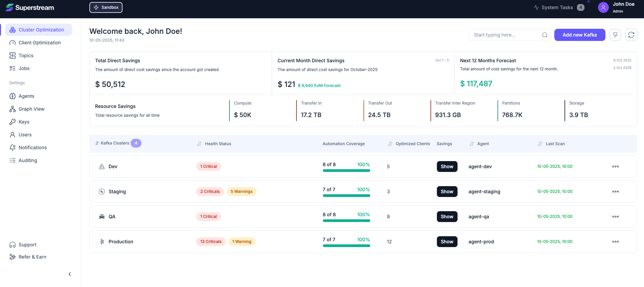Click the Users person icon

coord(13,135)
